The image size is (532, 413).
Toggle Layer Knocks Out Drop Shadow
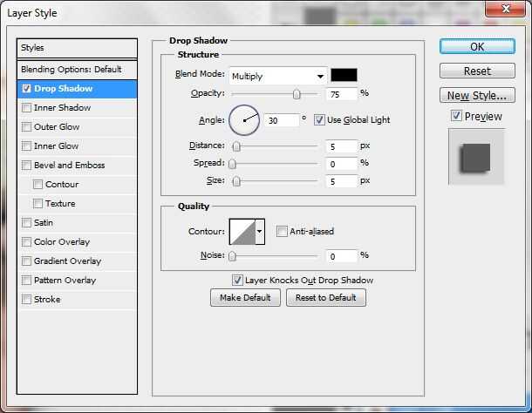coord(237,280)
